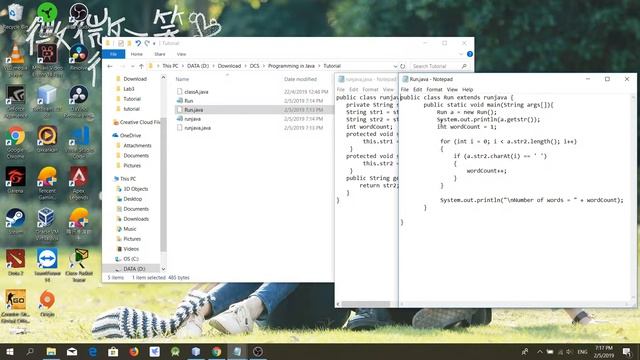Refresh the Explorer address bar
640x360 pixels.
(402, 66)
